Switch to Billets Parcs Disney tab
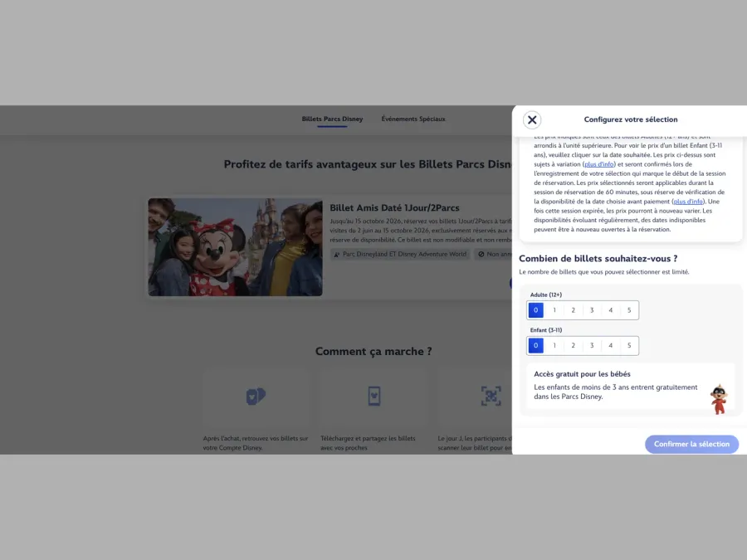The width and height of the screenshot is (747, 560). pos(332,119)
